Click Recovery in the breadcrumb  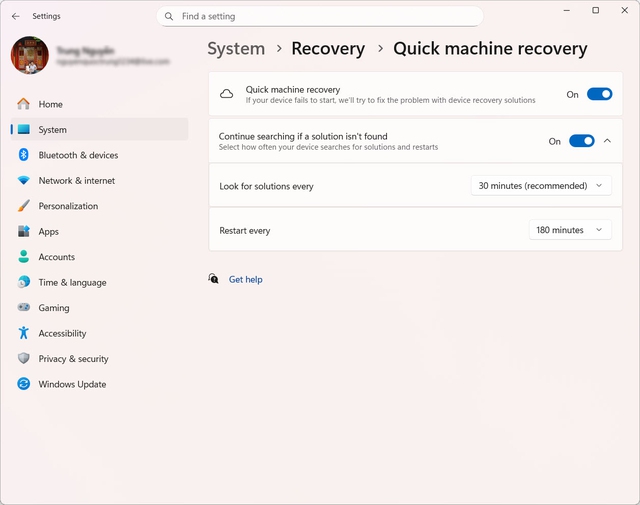[328, 49]
